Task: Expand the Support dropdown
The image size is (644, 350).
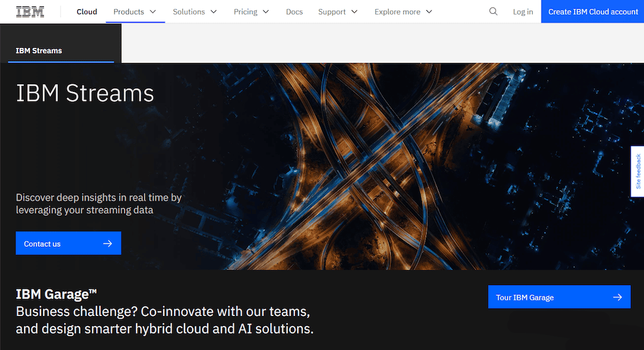Action: click(x=338, y=11)
